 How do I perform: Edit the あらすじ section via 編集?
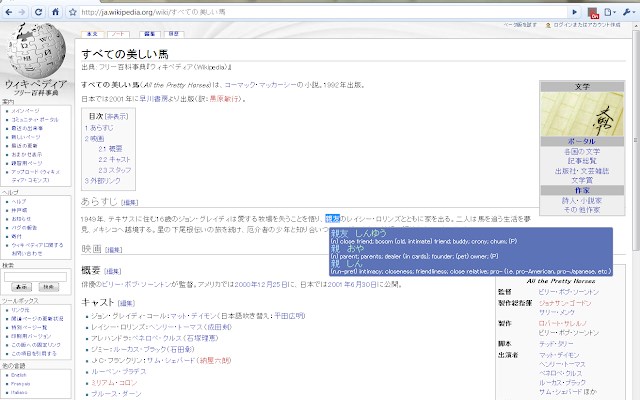(130, 202)
